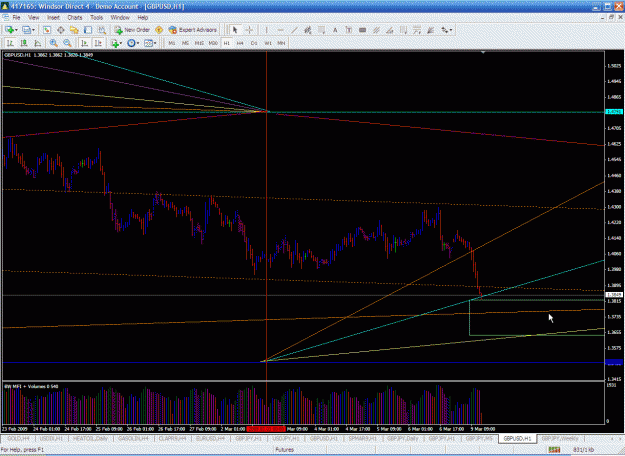Viewport: 625px width, 456px height.
Task: Select the Cursor arrow tool
Action: pos(235,30)
